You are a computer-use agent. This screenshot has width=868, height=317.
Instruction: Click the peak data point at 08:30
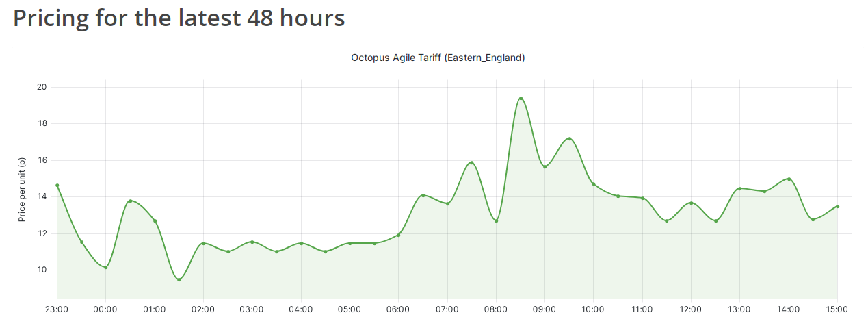521,99
